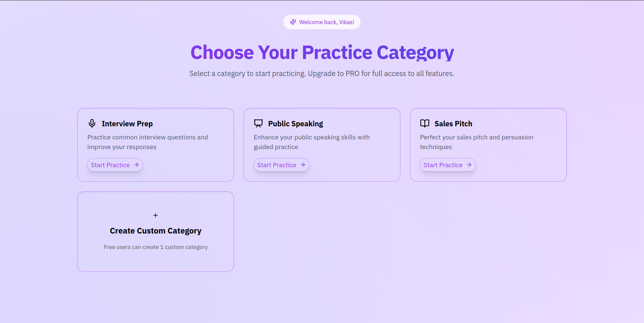Image resolution: width=644 pixels, height=323 pixels.
Task: Click the presentation screen icon for Public Speaking
Action: [258, 123]
